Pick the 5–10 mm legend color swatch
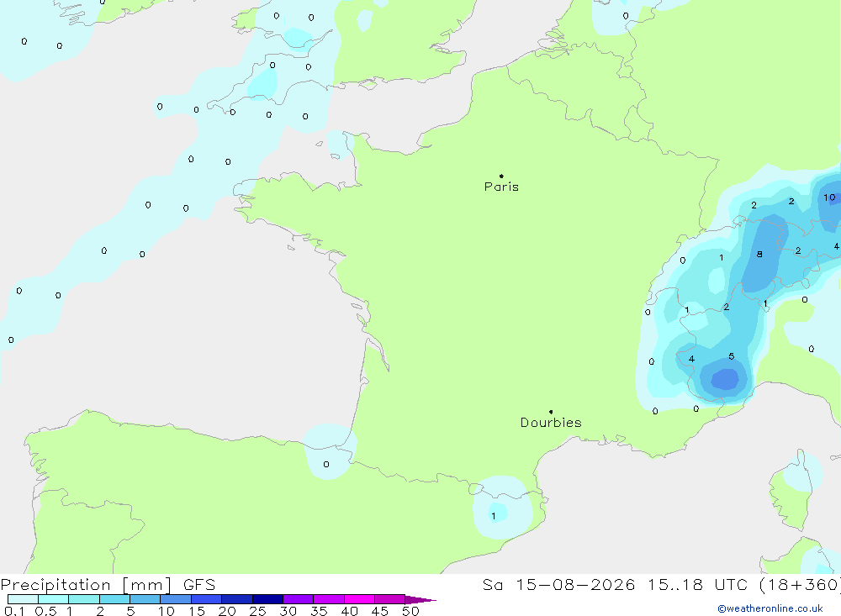This screenshot has height=616, width=841. pyautogui.click(x=145, y=599)
